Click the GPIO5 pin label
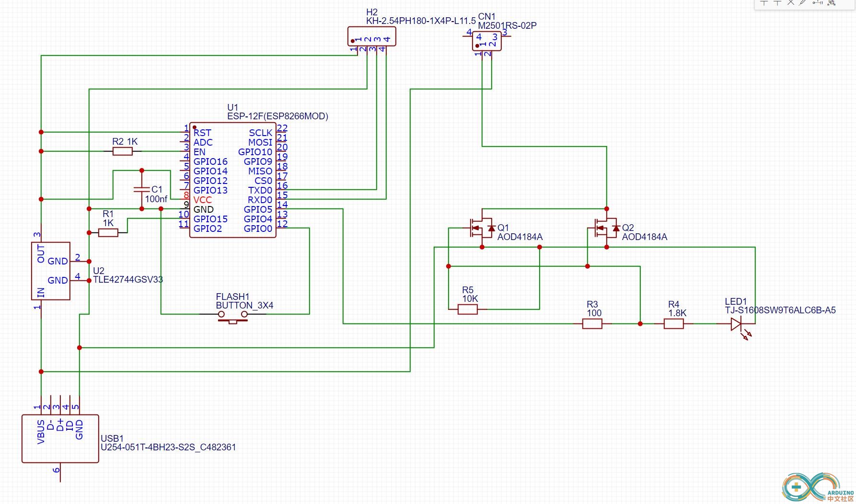This screenshot has width=856, height=504. [258, 209]
